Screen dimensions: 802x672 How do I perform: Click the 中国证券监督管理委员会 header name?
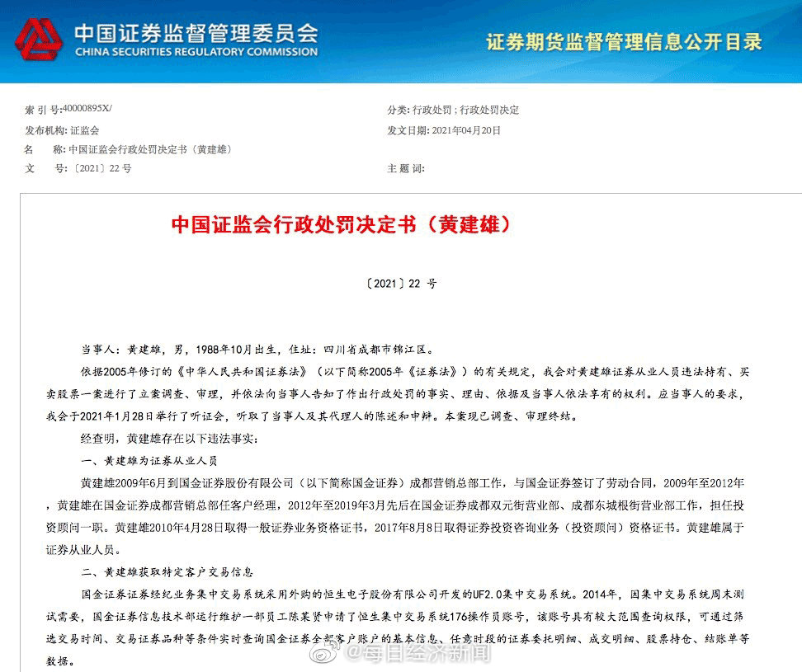pyautogui.click(x=196, y=33)
